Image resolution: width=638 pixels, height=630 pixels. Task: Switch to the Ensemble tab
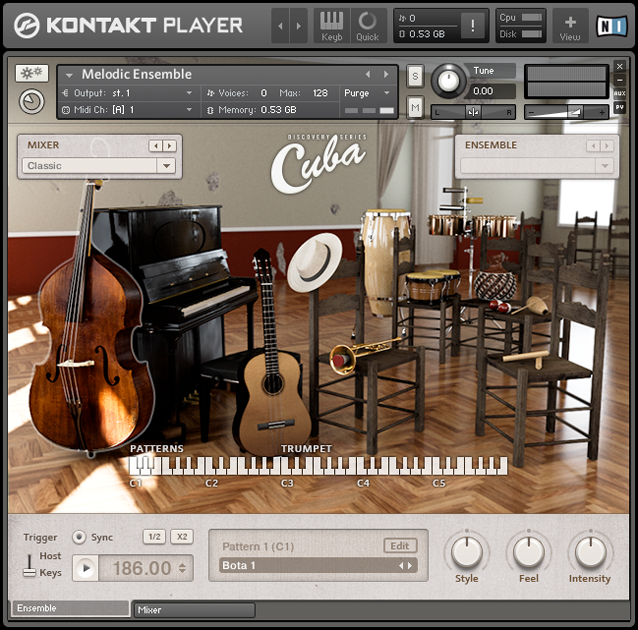pos(70,608)
